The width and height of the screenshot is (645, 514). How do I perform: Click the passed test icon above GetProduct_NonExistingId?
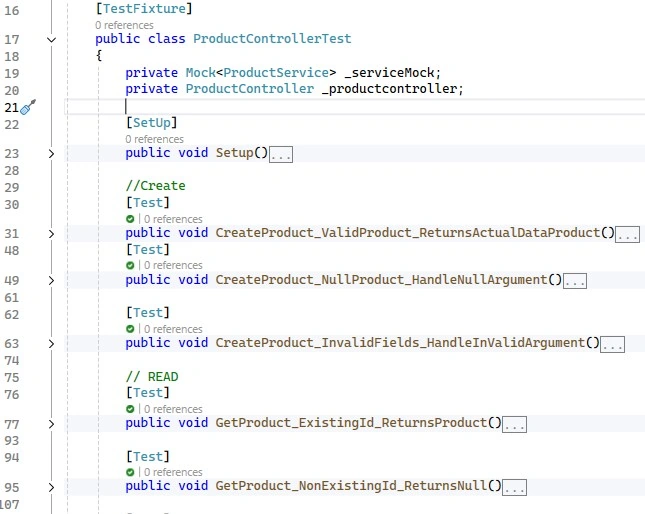pos(130,472)
